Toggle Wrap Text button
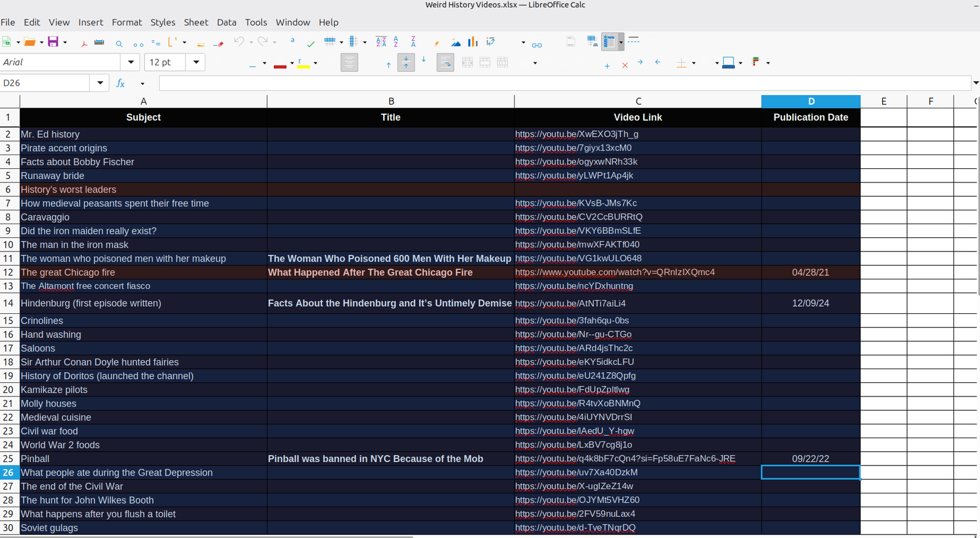Viewport: 980px width, 538px height. 445,62
